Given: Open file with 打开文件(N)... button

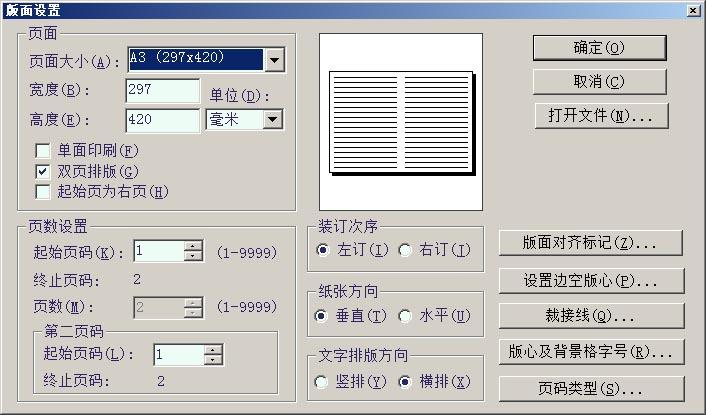Looking at the screenshot, I should click(602, 116).
